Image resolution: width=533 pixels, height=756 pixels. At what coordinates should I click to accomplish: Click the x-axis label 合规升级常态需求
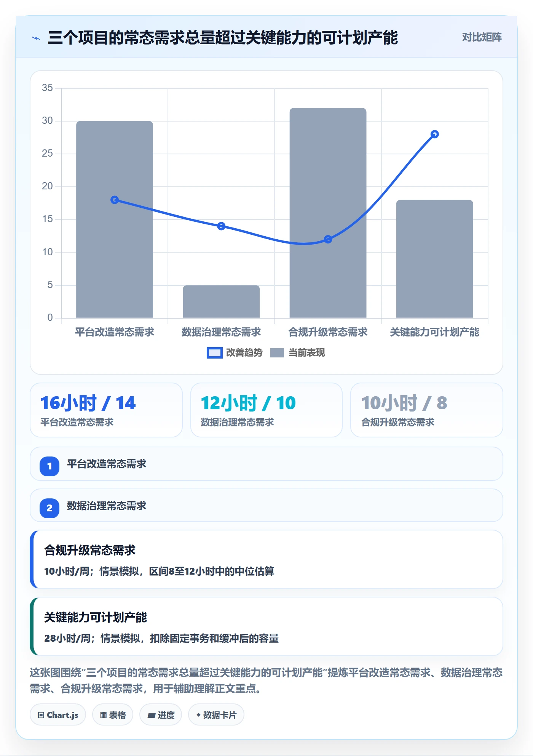(328, 332)
